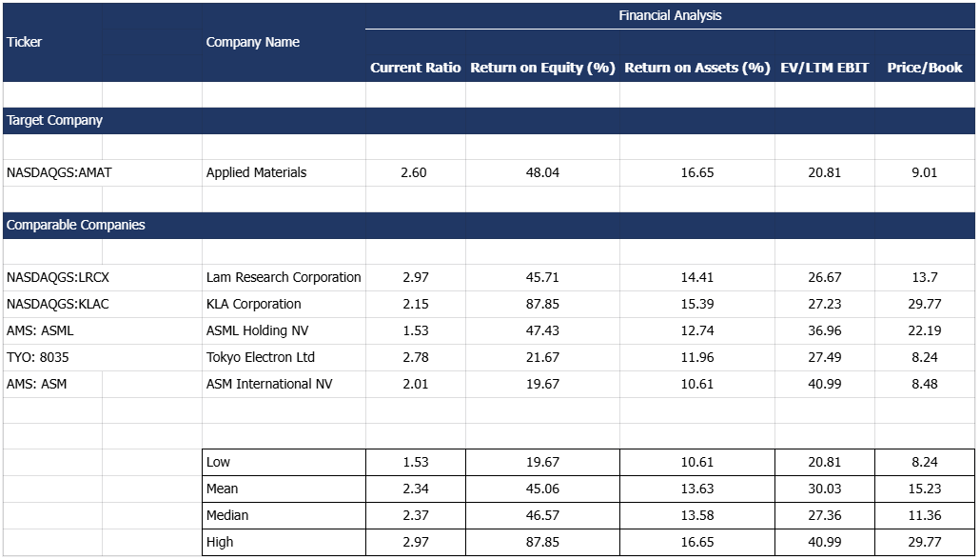Click Tokyo Electron return on assets 11.96

pyautogui.click(x=696, y=358)
